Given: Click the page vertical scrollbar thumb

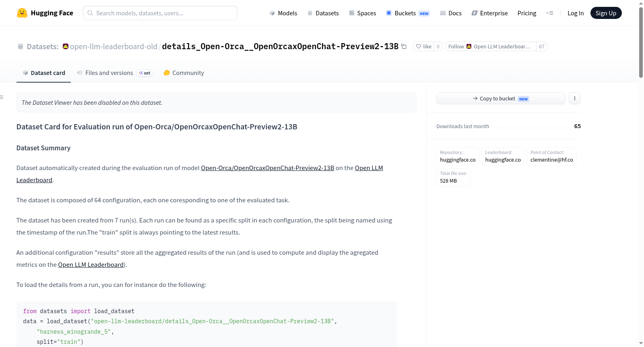Looking at the screenshot, I should pyautogui.click(x=641, y=42).
